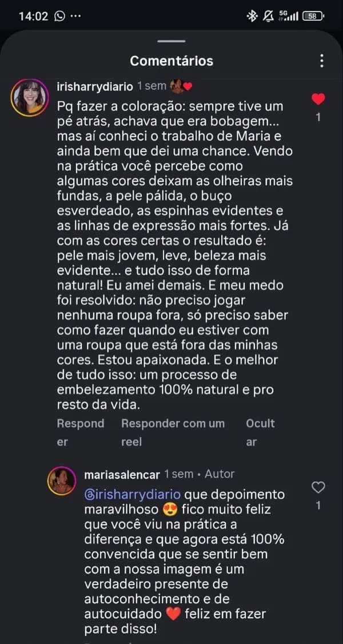Image resolution: width=343 pixels, height=644 pixels.
Task: Unlike irisharrydiario's comment via the red heart
Action: click(x=318, y=99)
